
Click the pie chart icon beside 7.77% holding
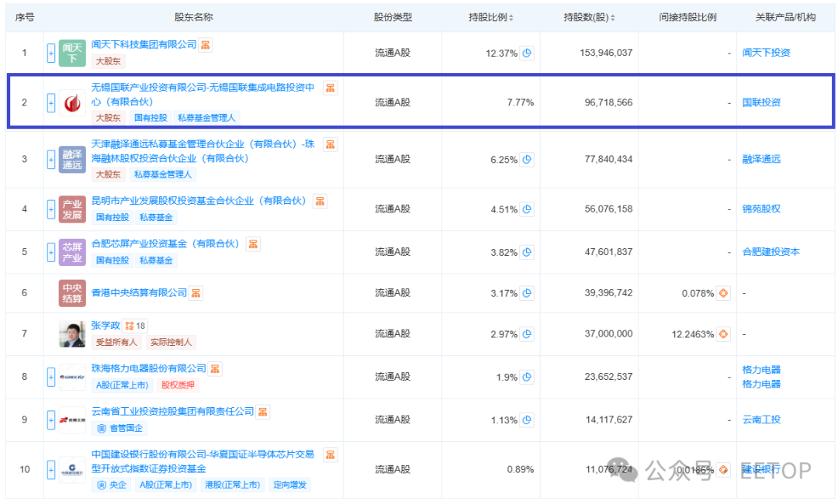click(528, 102)
